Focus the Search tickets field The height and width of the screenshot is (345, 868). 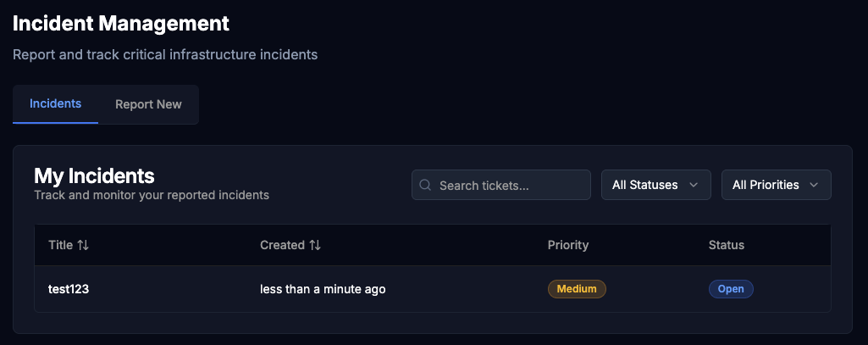pyautogui.click(x=501, y=185)
